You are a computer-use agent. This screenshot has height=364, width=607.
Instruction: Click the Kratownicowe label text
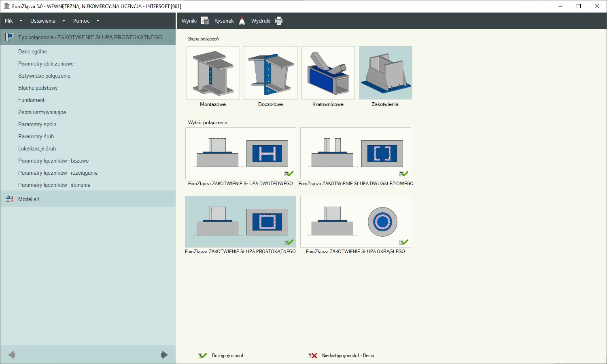click(x=328, y=104)
